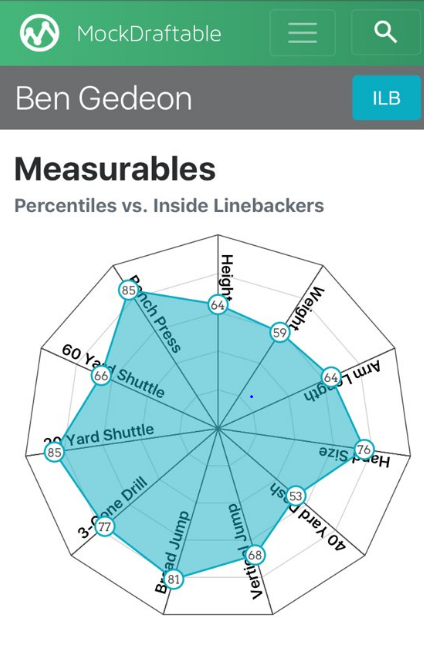Image resolution: width=424 pixels, height=645 pixels.
Task: Select the ILB position button
Action: [x=386, y=98]
